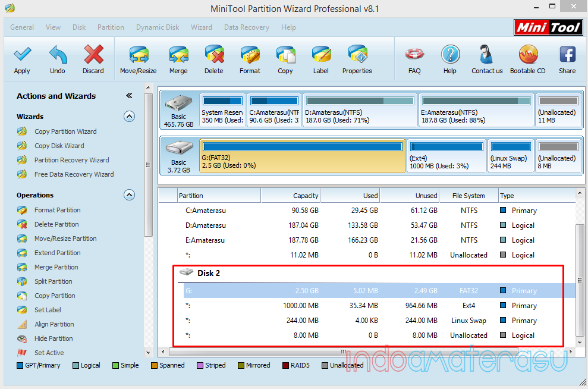588x389 pixels.
Task: Choose Delete Partition operation
Action: pyautogui.click(x=56, y=224)
